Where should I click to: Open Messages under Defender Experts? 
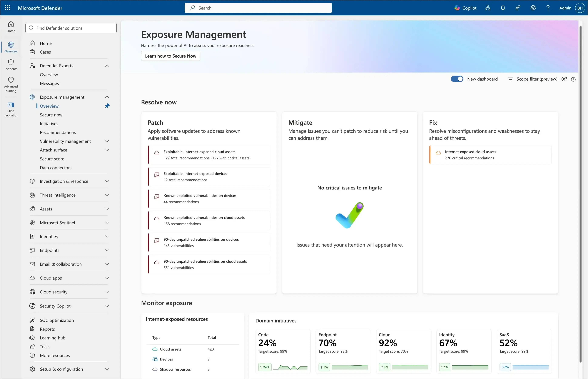click(x=49, y=83)
